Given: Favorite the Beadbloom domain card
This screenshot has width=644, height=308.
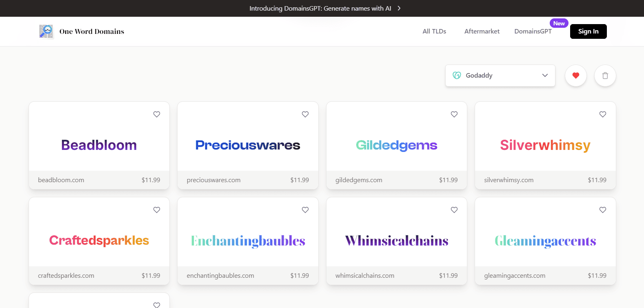Looking at the screenshot, I should [x=157, y=114].
